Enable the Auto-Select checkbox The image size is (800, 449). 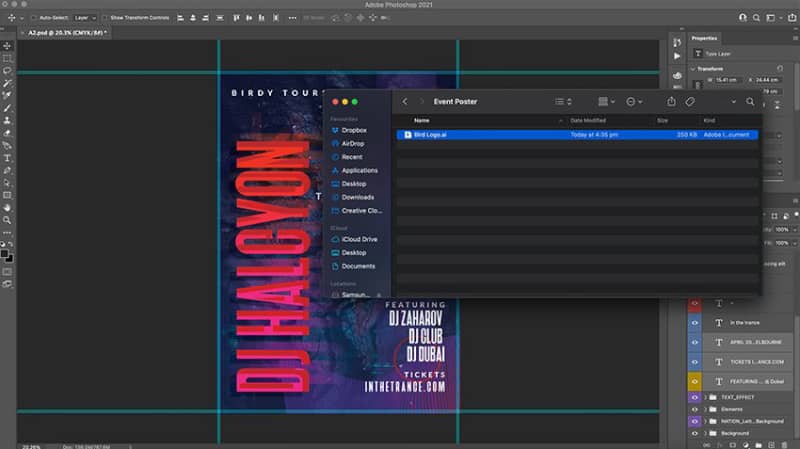click(34, 18)
